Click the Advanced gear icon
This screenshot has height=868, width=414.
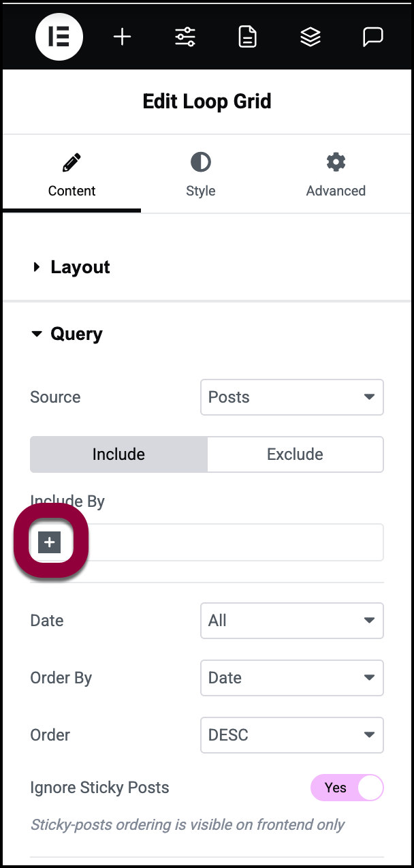click(336, 162)
